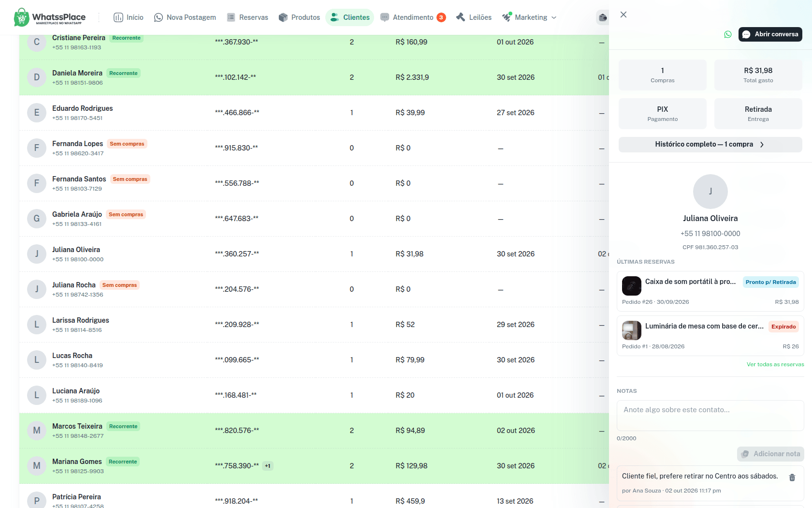Click the PIX Pagamento card

[663, 114]
